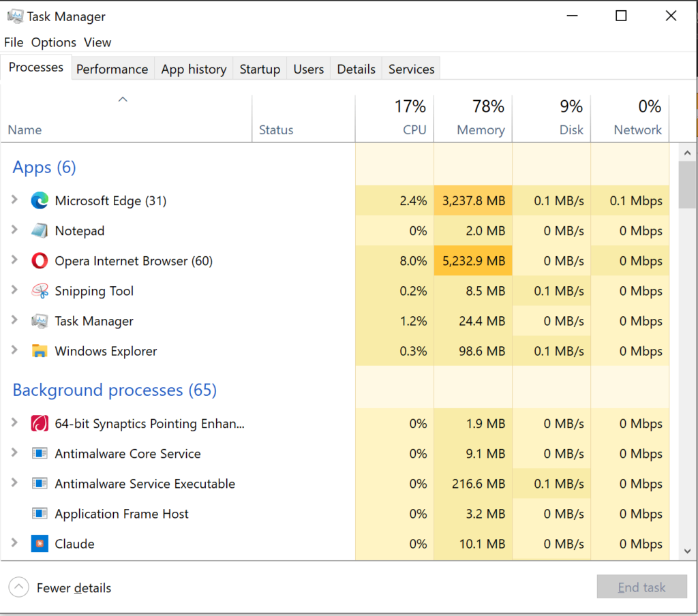The height and width of the screenshot is (616, 698).
Task: Click Opera's 5,232.9 MB memory value
Action: [473, 261]
